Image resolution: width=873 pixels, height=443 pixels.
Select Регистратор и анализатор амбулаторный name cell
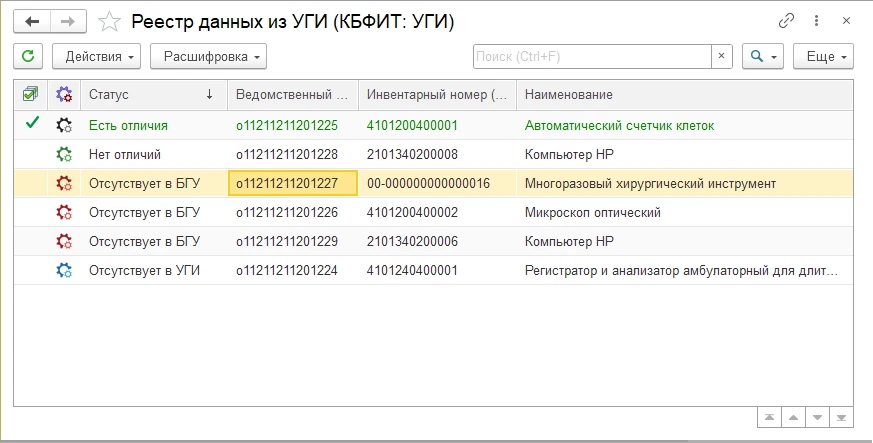(685, 270)
